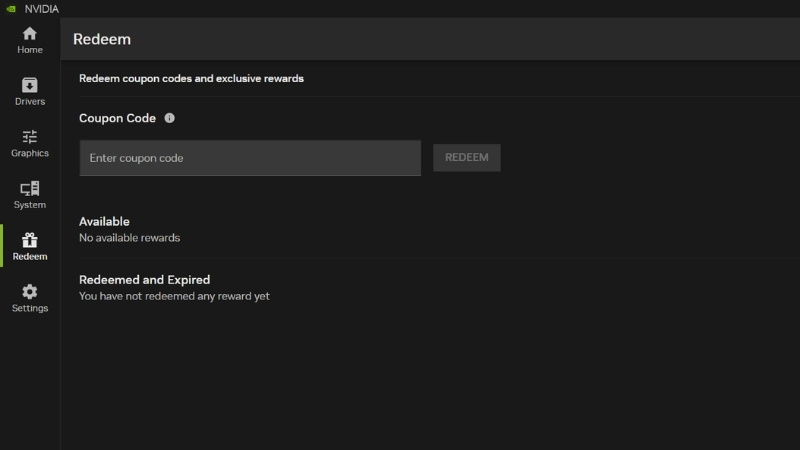
Task: Click the System text label in sidebar
Action: click(30, 205)
